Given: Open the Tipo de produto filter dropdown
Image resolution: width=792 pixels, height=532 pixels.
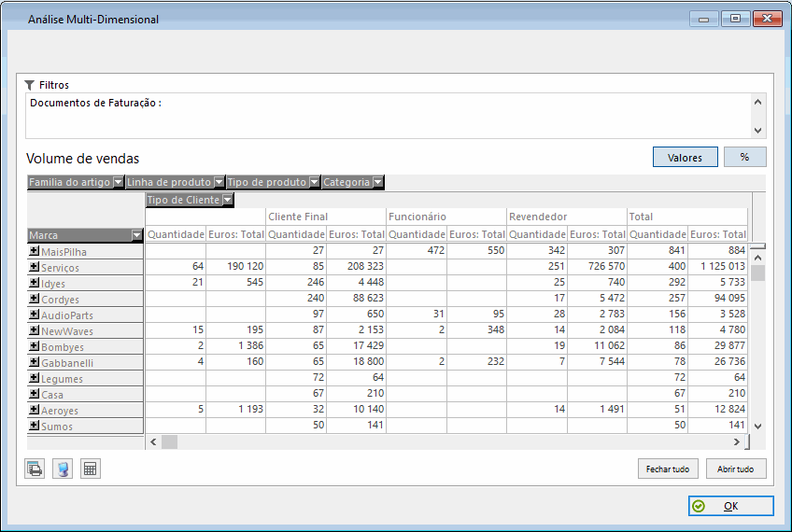Looking at the screenshot, I should (314, 182).
